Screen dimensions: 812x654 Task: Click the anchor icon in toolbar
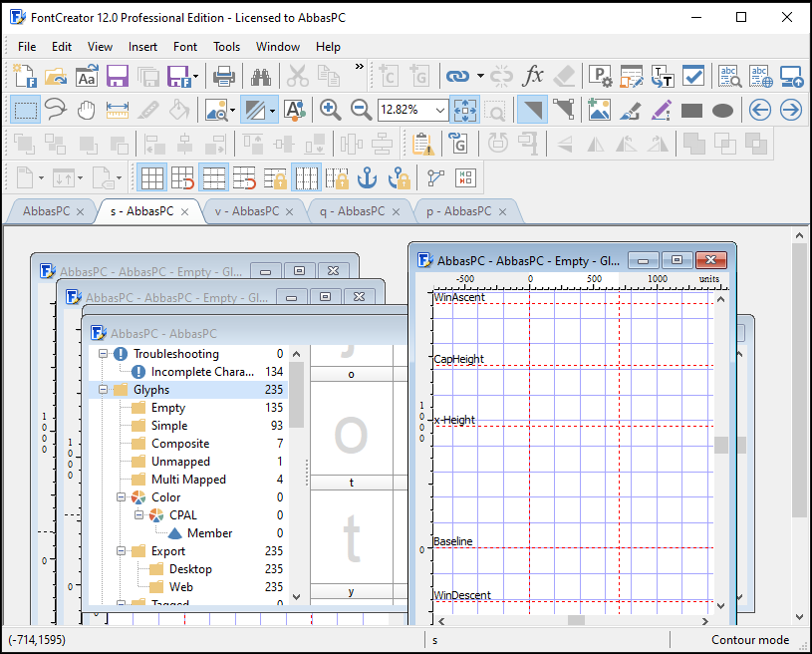[368, 177]
